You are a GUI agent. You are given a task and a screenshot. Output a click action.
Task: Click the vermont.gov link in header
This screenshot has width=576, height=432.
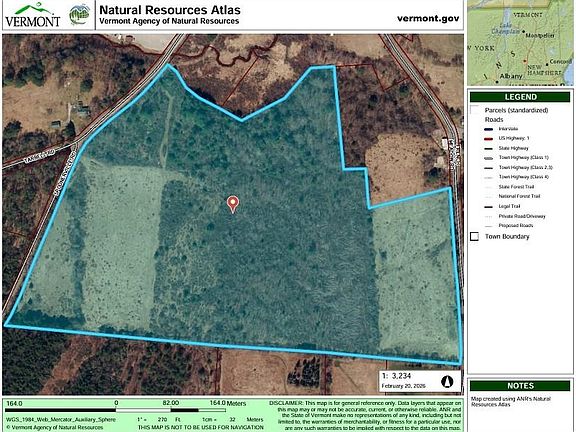click(428, 18)
